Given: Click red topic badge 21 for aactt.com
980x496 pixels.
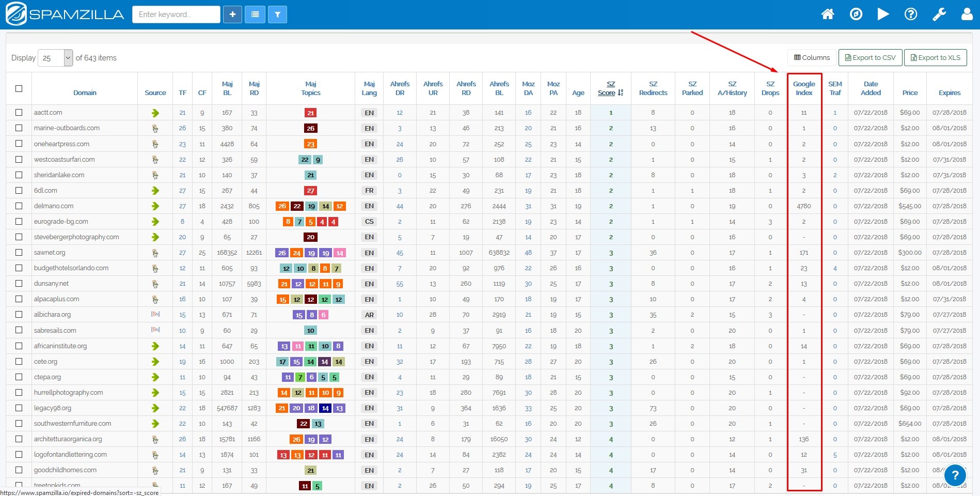Looking at the screenshot, I should coord(310,113).
